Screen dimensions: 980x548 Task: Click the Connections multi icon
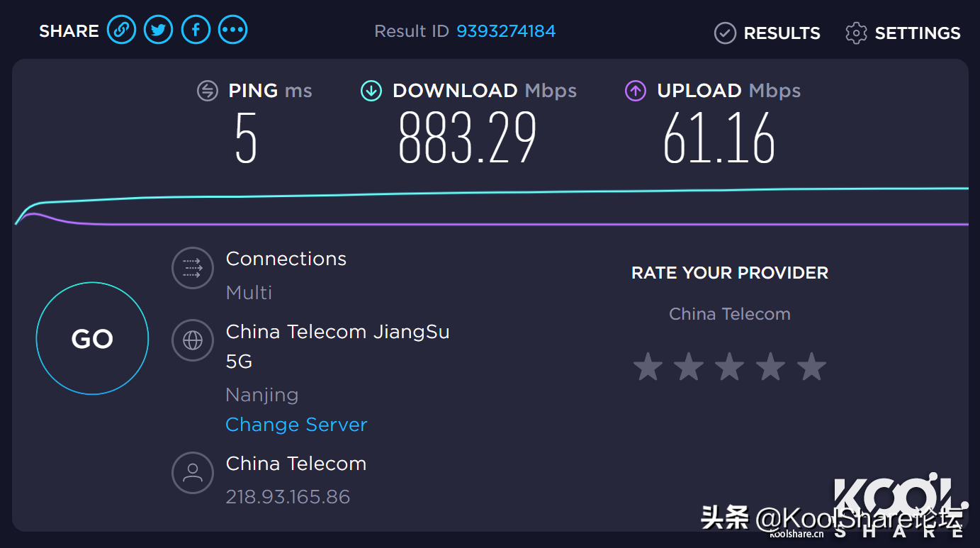(x=193, y=268)
